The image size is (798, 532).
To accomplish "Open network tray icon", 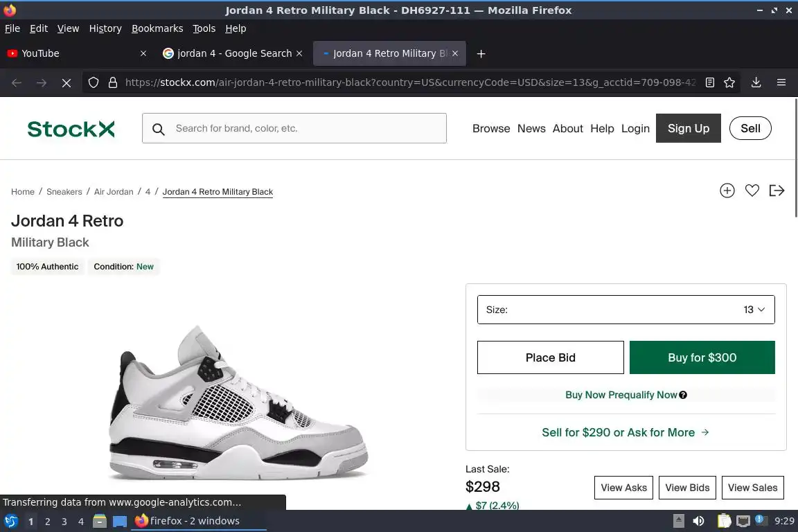I will click(x=743, y=521).
